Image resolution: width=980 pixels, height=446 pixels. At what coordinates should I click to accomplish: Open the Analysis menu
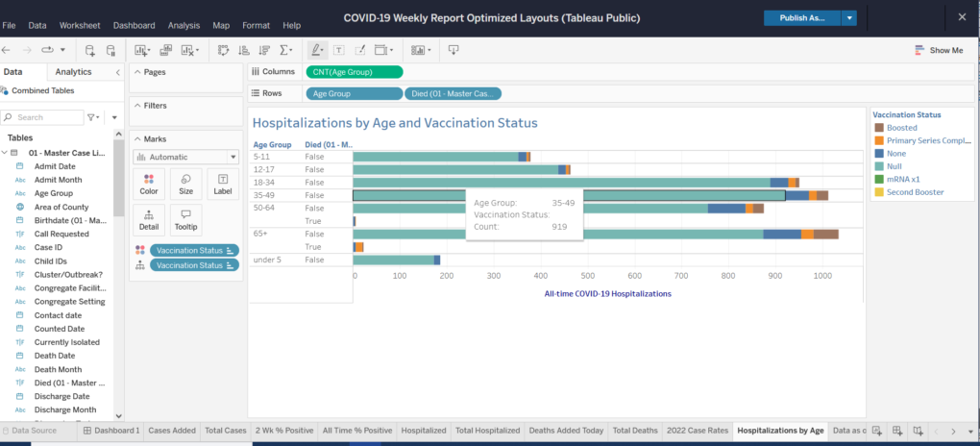[184, 25]
